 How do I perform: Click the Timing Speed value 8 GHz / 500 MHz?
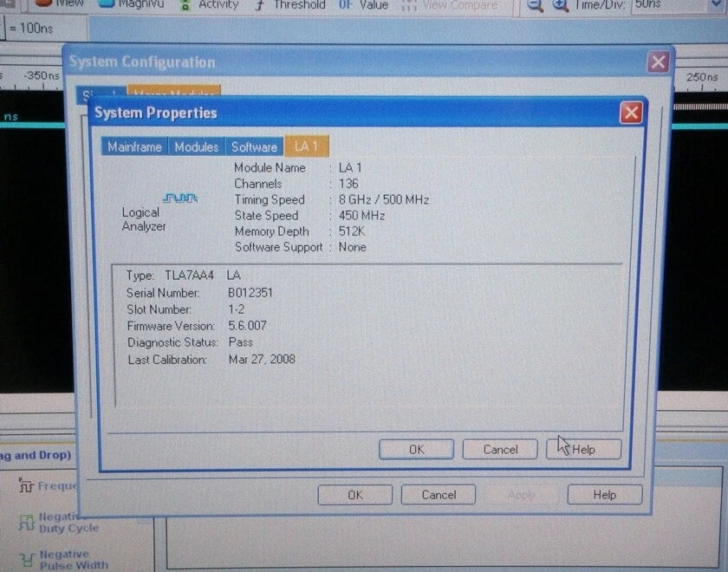(x=383, y=199)
